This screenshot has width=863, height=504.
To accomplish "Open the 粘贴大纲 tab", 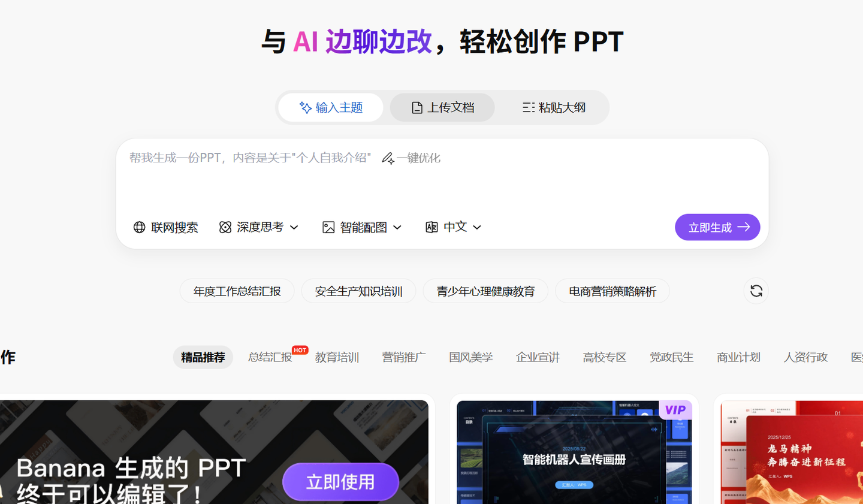I will tap(554, 108).
